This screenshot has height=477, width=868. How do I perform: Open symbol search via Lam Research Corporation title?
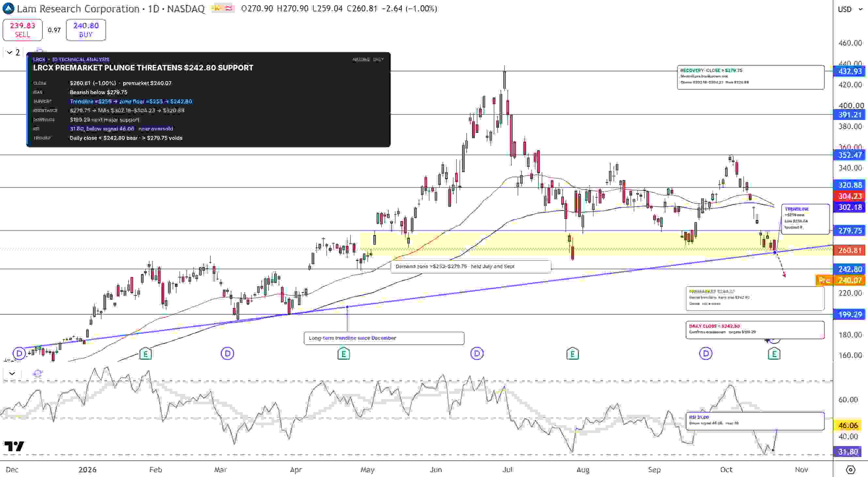tap(78, 8)
